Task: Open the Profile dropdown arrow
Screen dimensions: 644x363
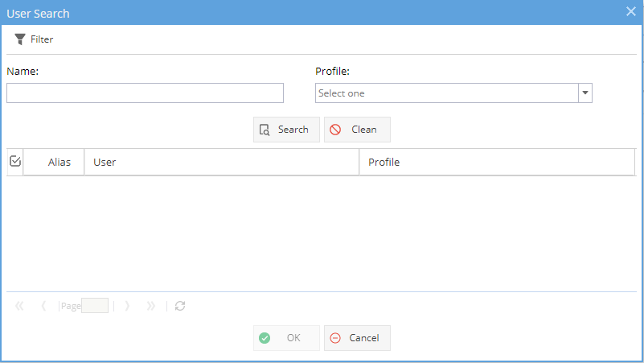Action: (585, 93)
